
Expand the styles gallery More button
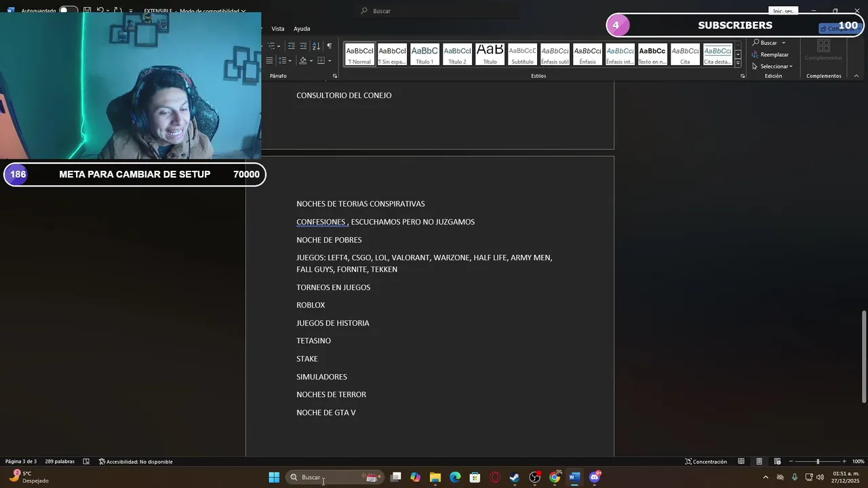[738, 63]
